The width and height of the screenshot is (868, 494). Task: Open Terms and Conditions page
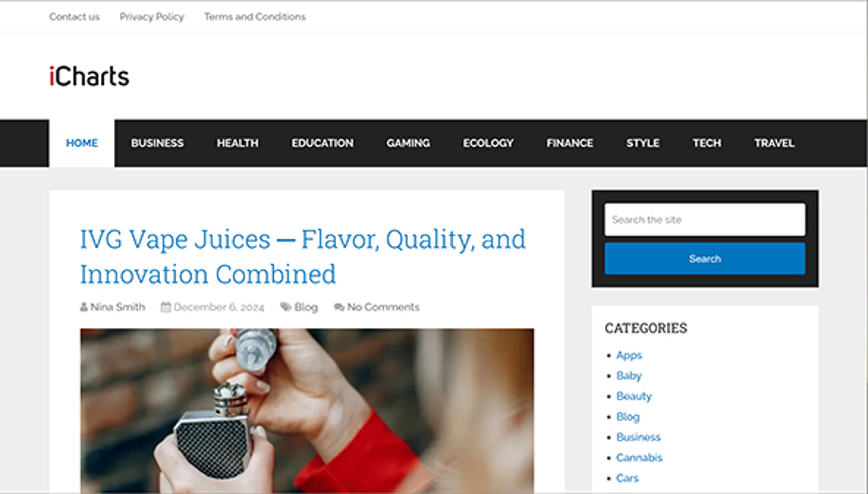tap(255, 17)
